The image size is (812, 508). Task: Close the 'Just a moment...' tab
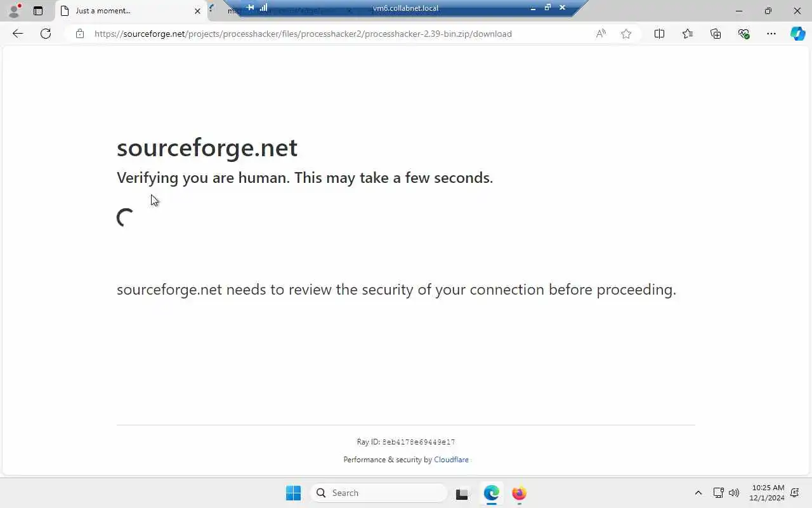point(197,11)
